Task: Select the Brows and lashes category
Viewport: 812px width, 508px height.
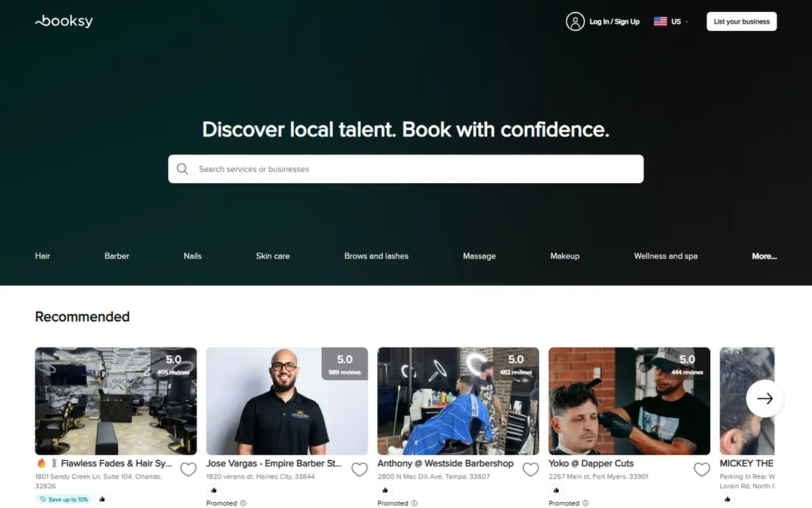Action: point(376,255)
